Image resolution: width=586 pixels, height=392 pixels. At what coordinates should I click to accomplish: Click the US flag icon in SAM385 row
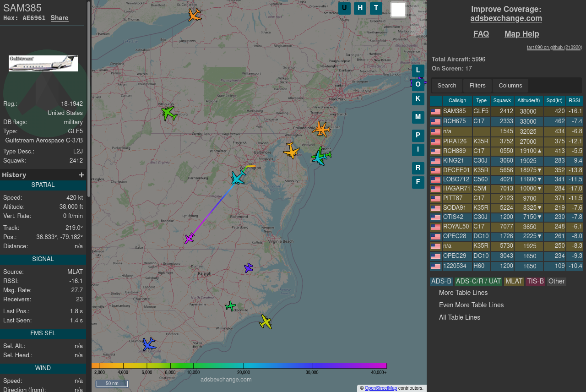click(436, 112)
